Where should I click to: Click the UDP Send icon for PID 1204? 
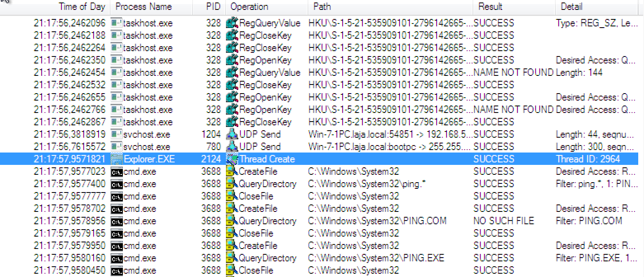click(x=233, y=134)
